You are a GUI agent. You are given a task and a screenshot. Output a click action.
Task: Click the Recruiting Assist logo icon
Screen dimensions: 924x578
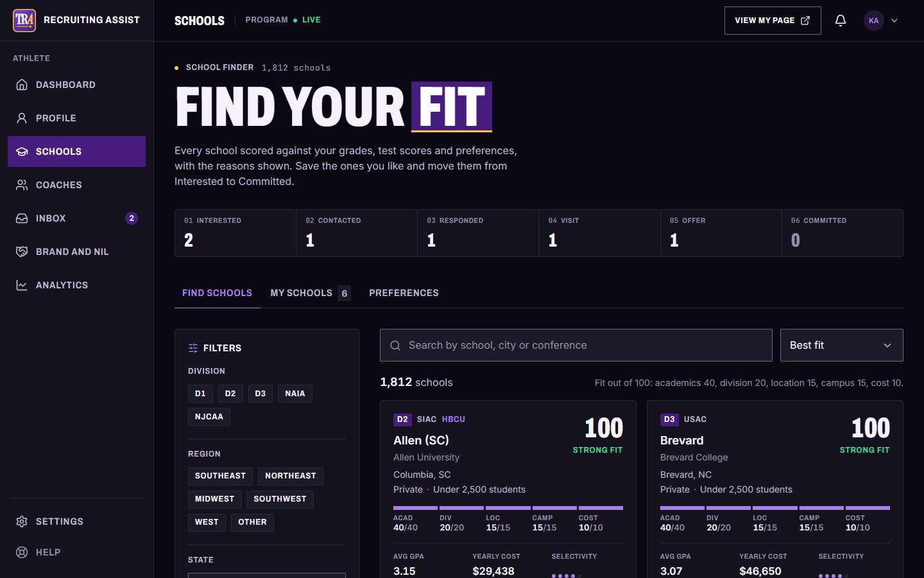pyautogui.click(x=24, y=21)
